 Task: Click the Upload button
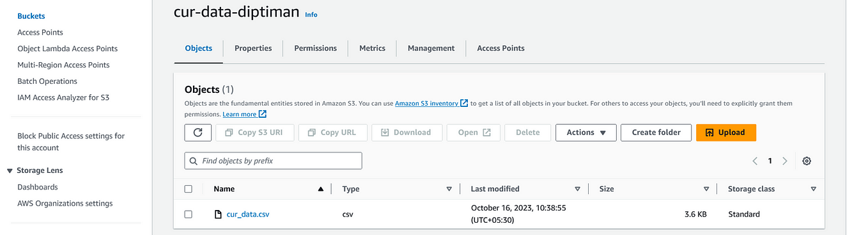click(726, 133)
